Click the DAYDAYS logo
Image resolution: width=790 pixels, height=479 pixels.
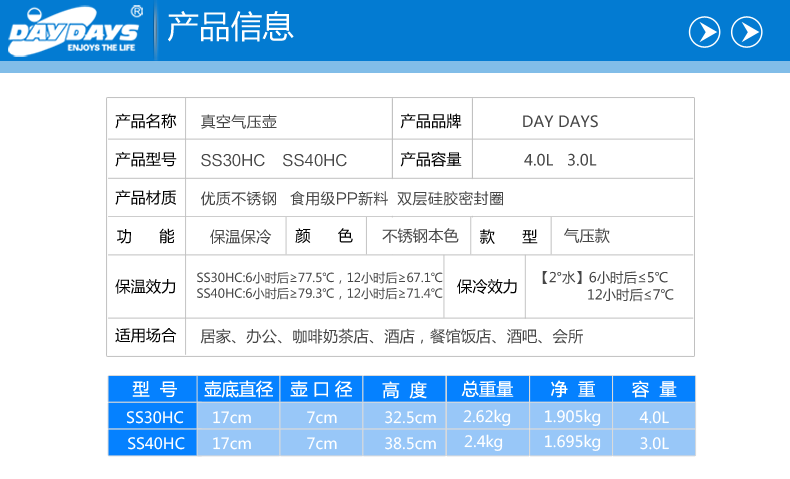click(76, 30)
